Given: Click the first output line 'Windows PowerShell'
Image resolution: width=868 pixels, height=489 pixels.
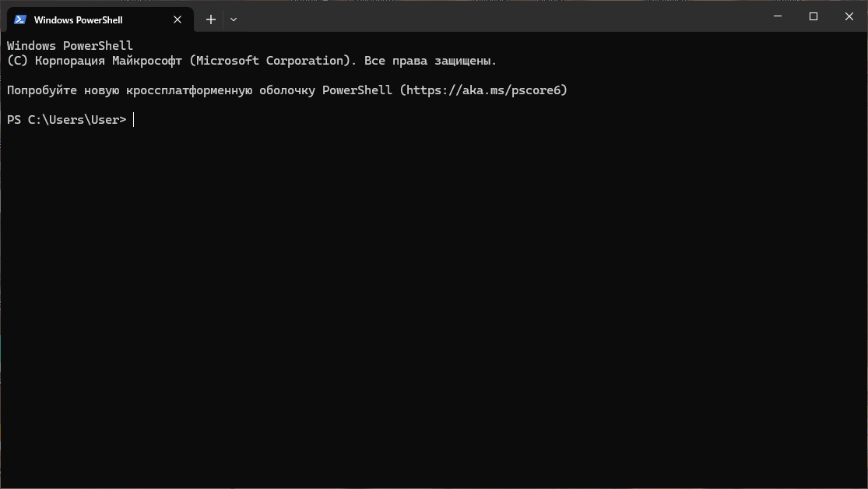Looking at the screenshot, I should tap(70, 46).
